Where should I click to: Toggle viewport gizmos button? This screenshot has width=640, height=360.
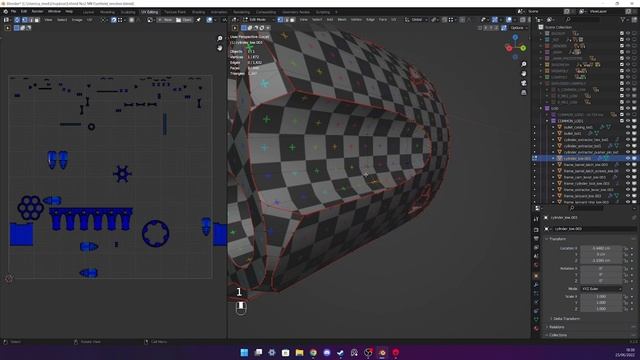click(495, 20)
